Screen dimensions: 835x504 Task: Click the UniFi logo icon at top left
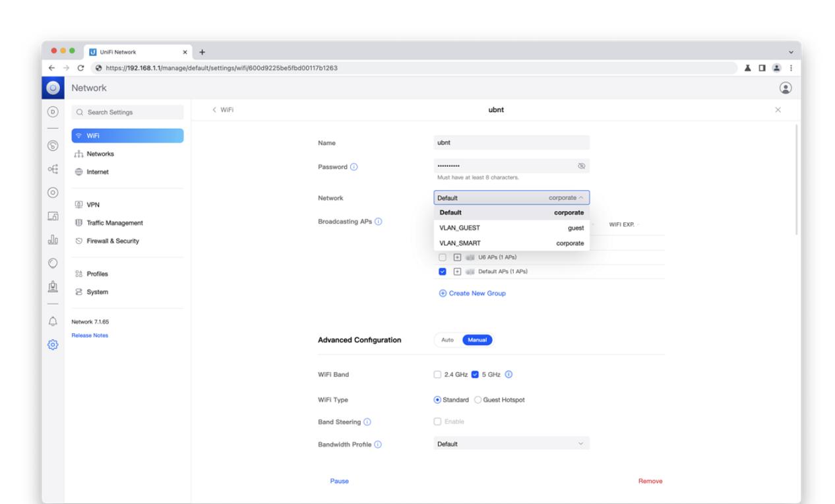tap(53, 88)
